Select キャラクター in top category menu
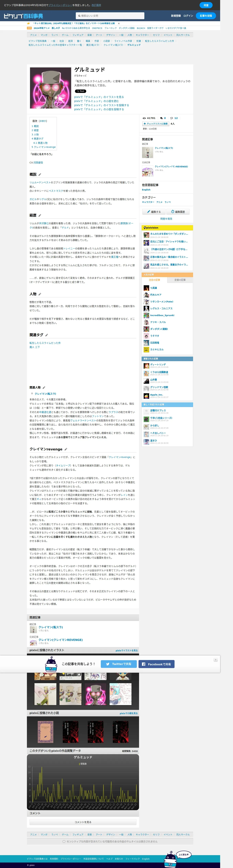This screenshot has height=868, width=233. click(x=142, y=35)
